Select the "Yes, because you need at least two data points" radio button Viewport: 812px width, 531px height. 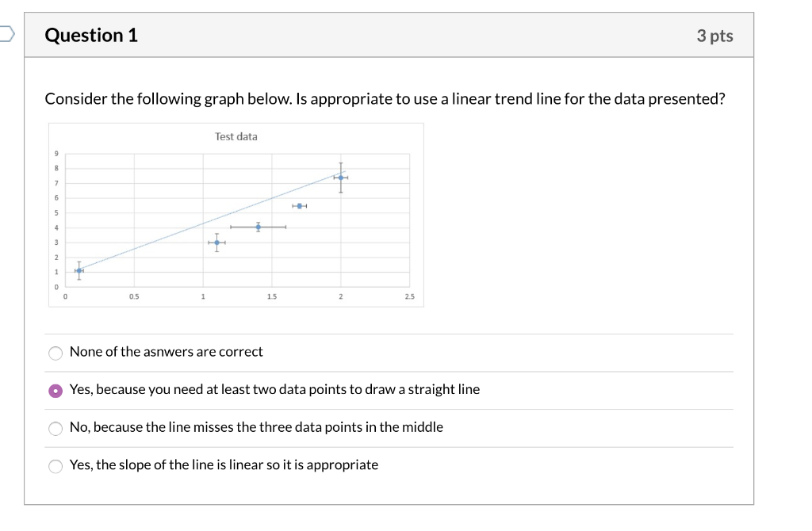56,391
